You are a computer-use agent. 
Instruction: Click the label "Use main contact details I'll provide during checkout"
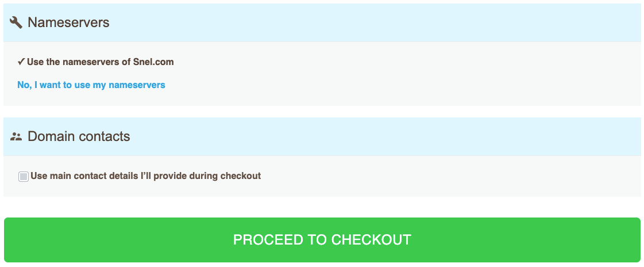point(145,176)
